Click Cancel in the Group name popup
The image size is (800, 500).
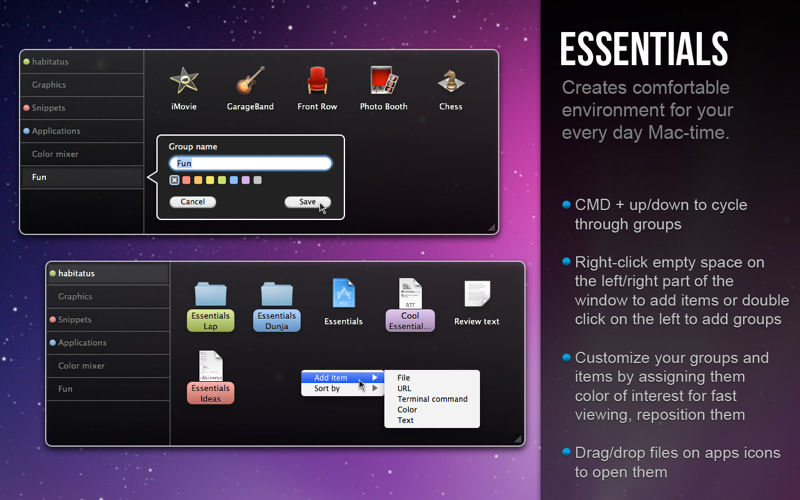point(193,202)
